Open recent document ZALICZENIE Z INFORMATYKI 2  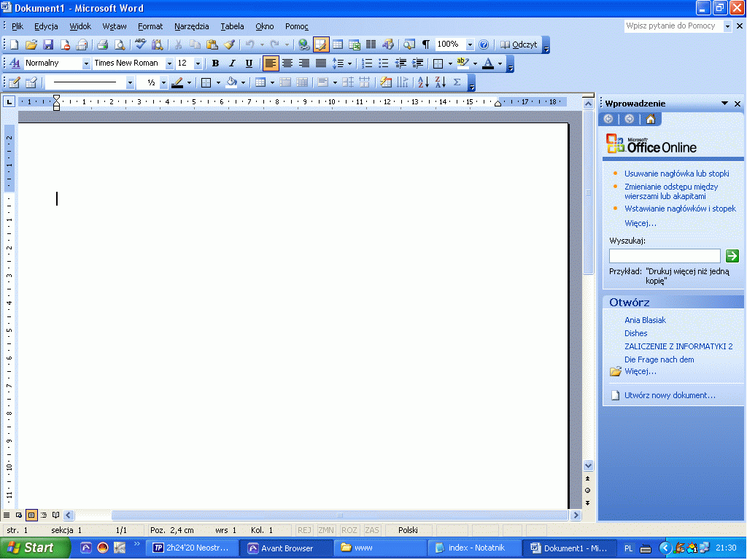coord(678,346)
